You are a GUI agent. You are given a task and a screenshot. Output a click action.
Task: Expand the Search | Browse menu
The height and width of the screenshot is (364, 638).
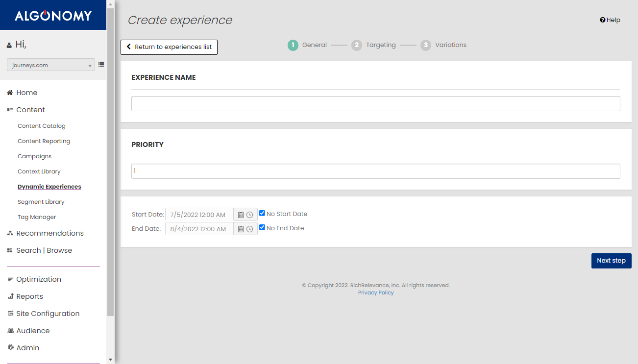44,250
